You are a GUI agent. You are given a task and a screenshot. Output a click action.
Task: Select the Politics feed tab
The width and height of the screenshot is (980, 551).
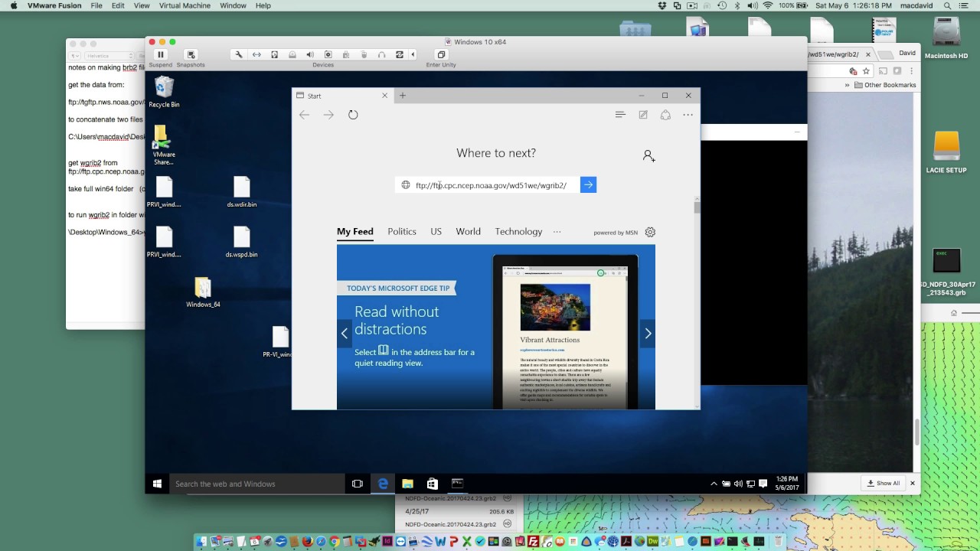click(x=402, y=232)
